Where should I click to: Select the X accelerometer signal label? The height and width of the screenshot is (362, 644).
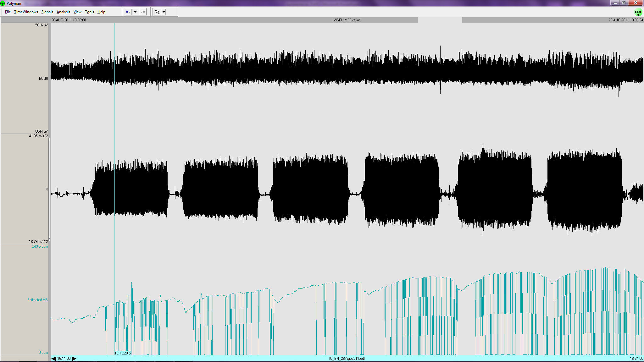(x=47, y=189)
